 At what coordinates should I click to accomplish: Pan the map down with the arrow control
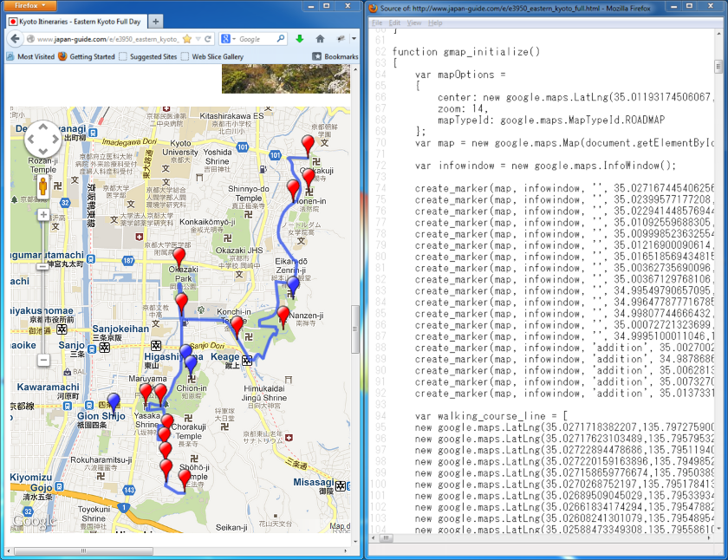tap(43, 151)
